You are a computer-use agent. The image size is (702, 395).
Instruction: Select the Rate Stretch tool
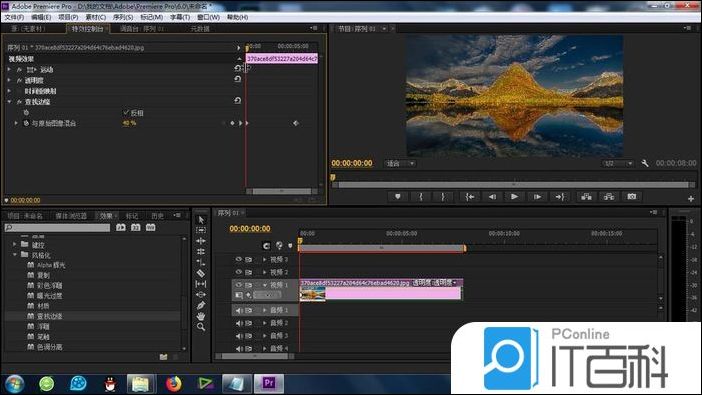point(201,262)
